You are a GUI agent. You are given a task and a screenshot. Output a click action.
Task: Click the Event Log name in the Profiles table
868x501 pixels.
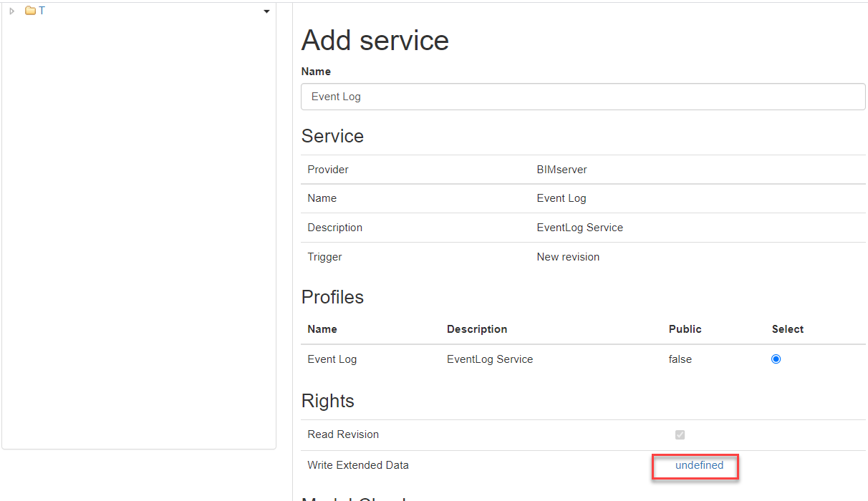click(332, 359)
